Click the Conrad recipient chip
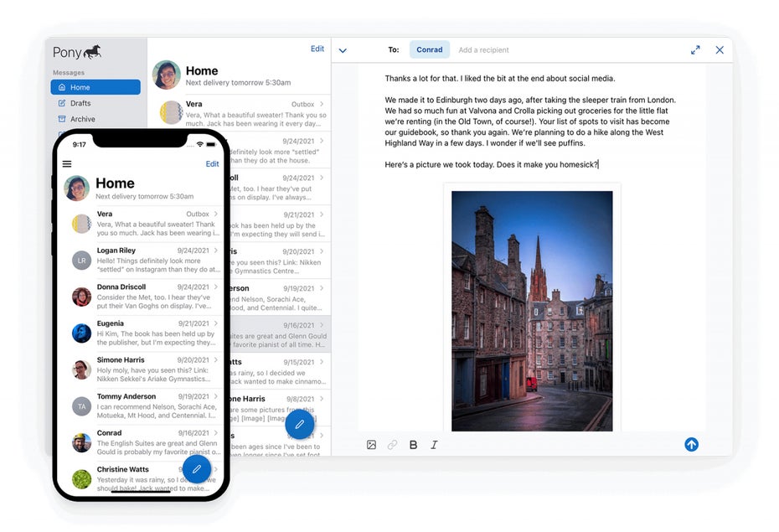 (429, 49)
